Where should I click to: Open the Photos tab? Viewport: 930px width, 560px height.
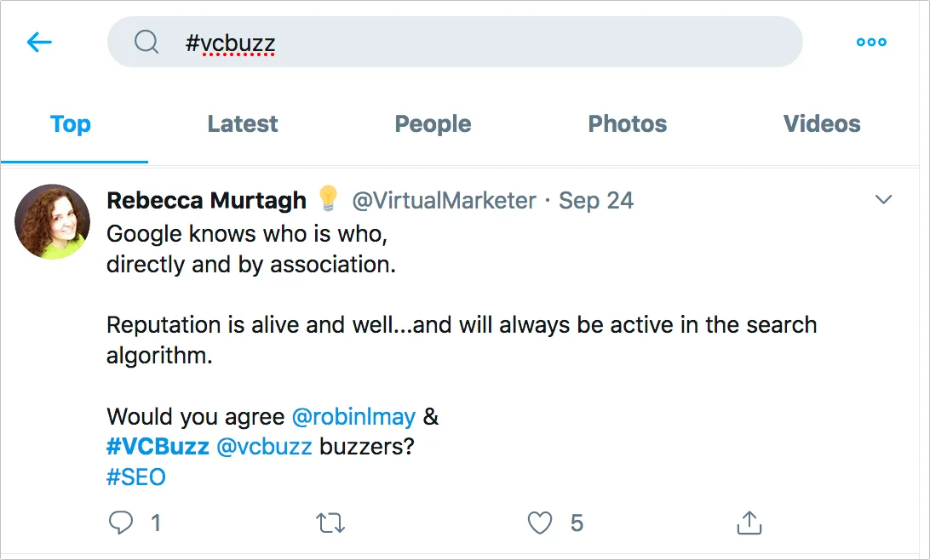pyautogui.click(x=627, y=124)
